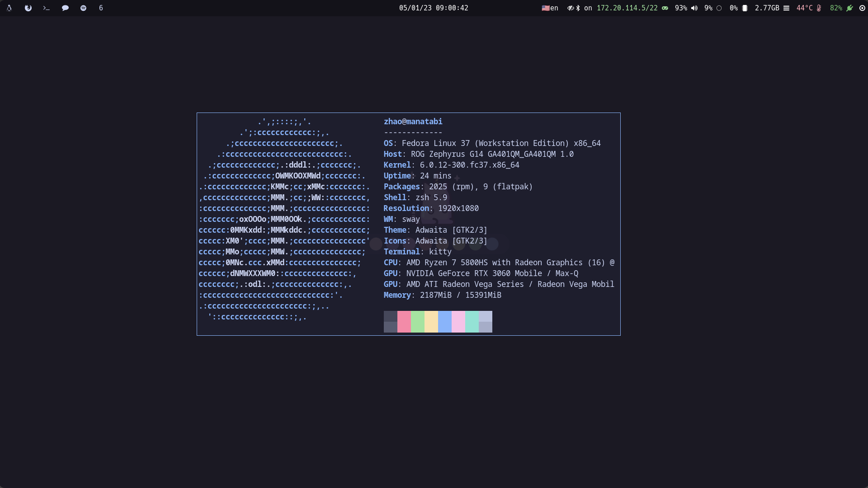Switch to the chat bubble workspace

tap(65, 8)
